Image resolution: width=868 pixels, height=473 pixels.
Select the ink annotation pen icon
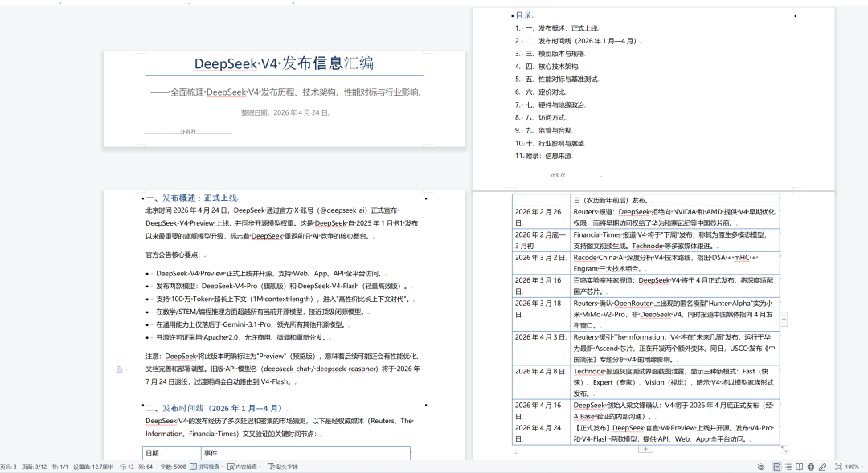(x=822, y=466)
